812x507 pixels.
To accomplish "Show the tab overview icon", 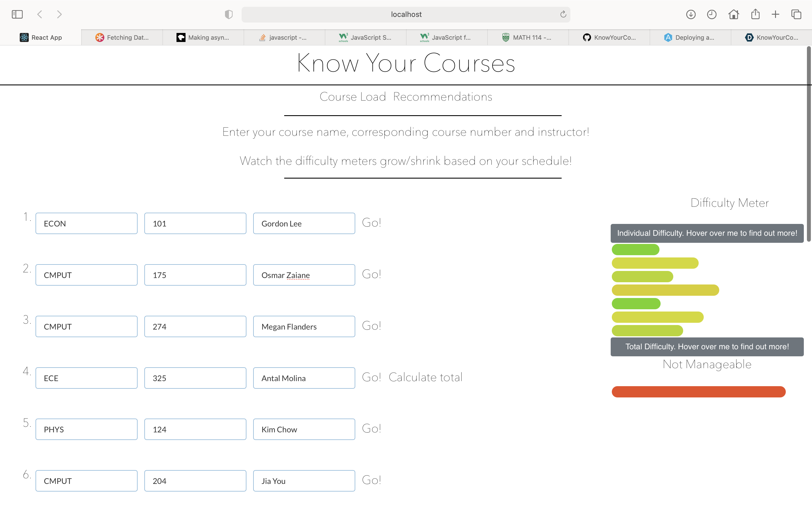I will pos(796,14).
